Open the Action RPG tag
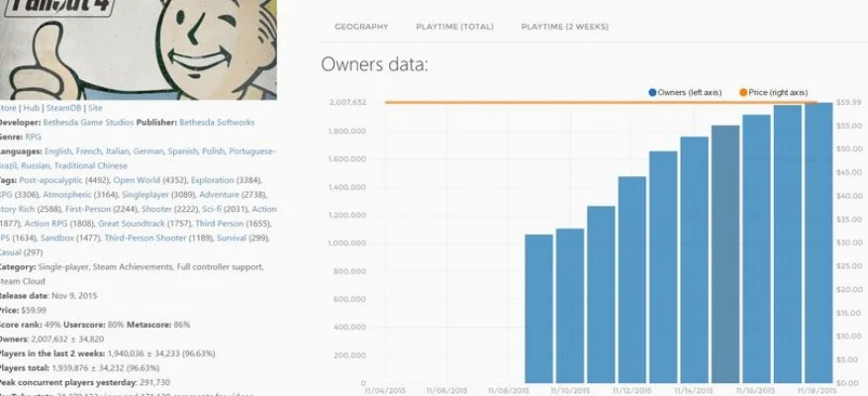Screen dimensions: 868x396 46,223
